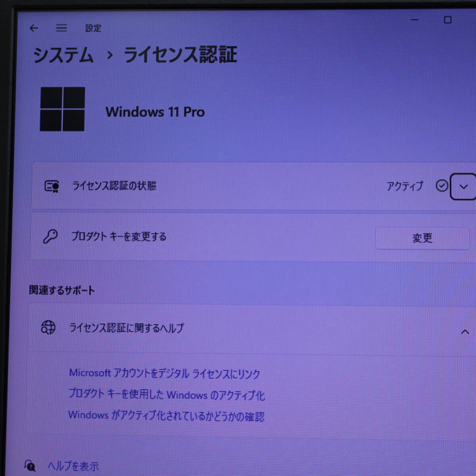Viewport: 476px width, 476px height.
Task: Click the help headset icon
Action: click(x=30, y=465)
